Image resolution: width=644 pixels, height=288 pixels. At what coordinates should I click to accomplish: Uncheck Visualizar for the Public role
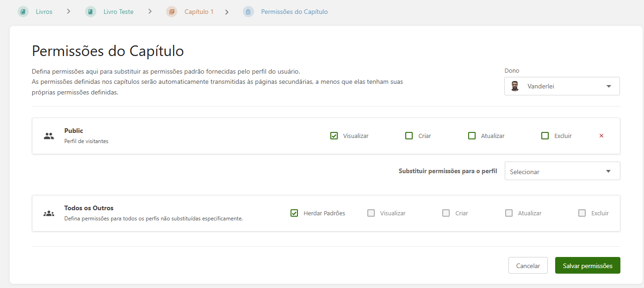coord(334,136)
